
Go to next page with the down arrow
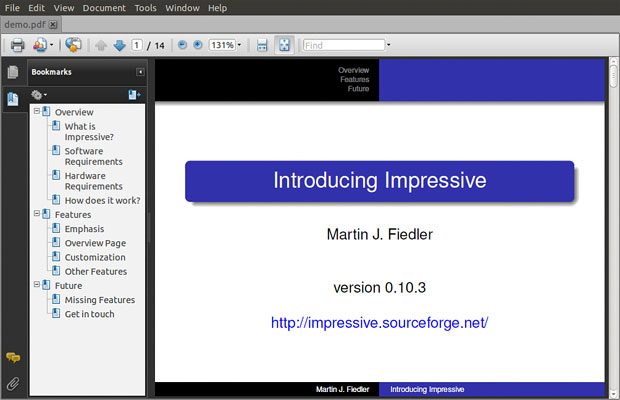click(119, 45)
